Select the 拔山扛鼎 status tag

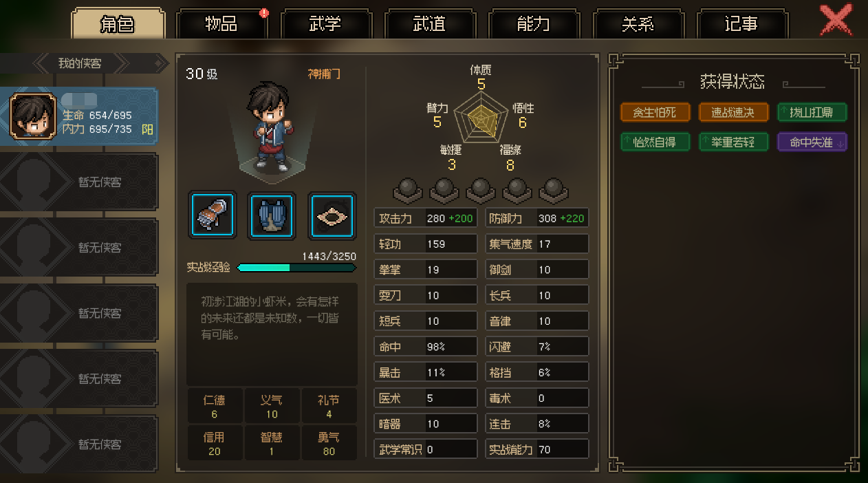(x=812, y=112)
